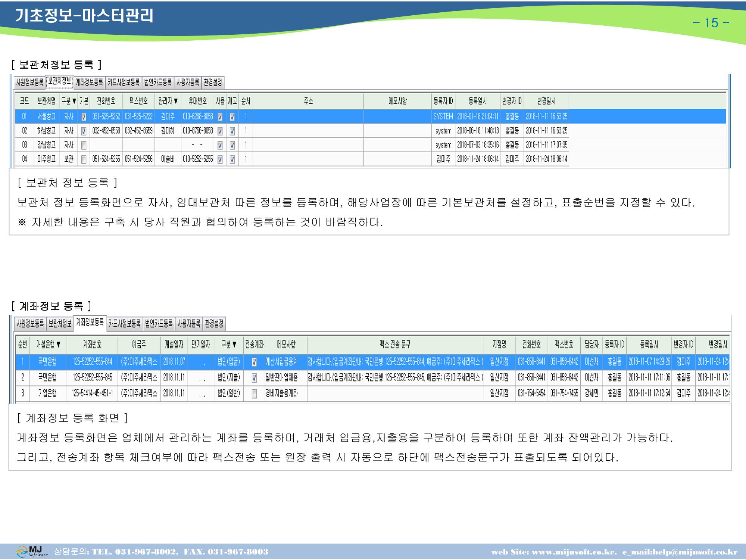Click manager name 이슬비
Screen dimensions: 746x560
point(168,159)
